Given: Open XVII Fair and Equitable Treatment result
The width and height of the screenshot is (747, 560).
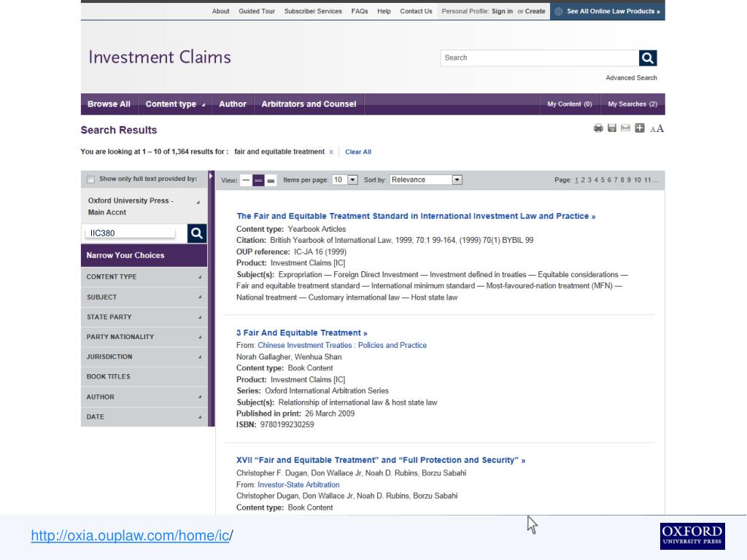Looking at the screenshot, I should (x=381, y=460).
